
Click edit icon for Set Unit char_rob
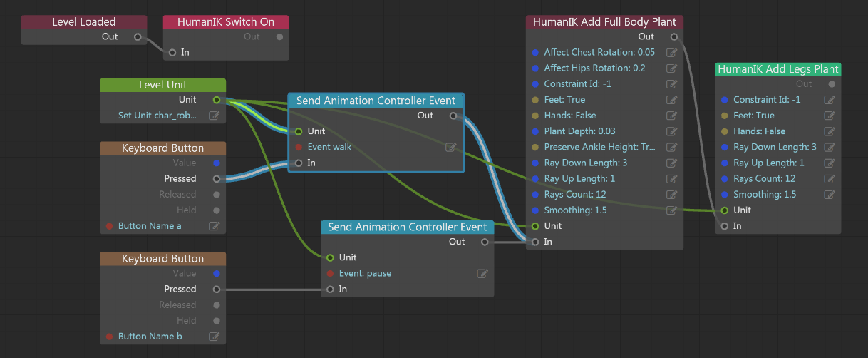[214, 116]
